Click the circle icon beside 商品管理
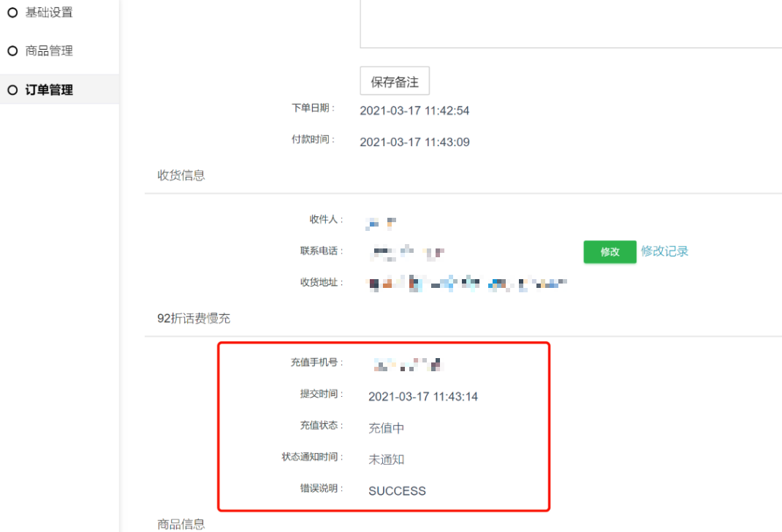The image size is (782, 532). 12,51
